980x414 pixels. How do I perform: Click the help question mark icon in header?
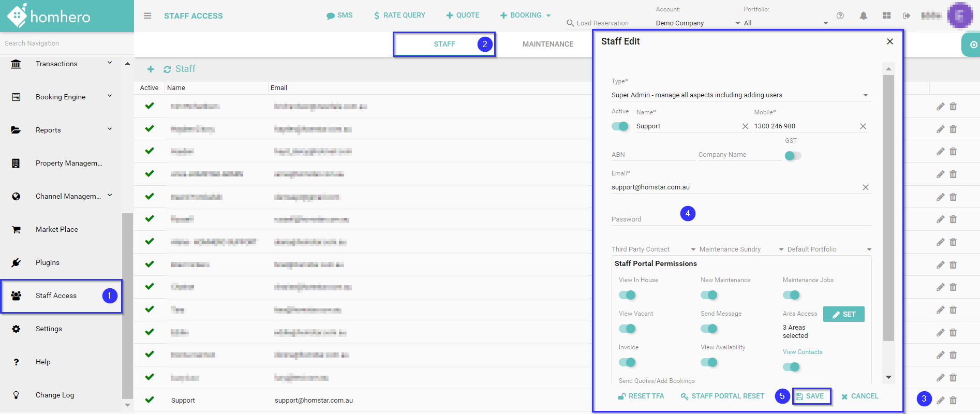840,16
